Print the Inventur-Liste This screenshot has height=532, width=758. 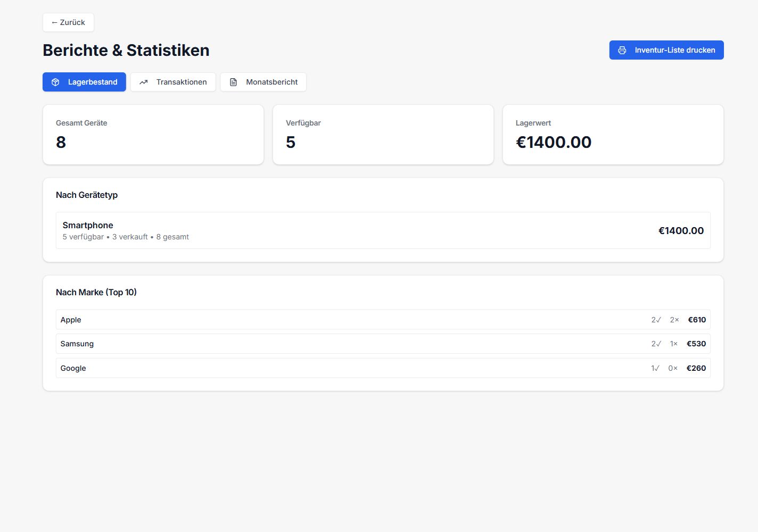(666, 50)
